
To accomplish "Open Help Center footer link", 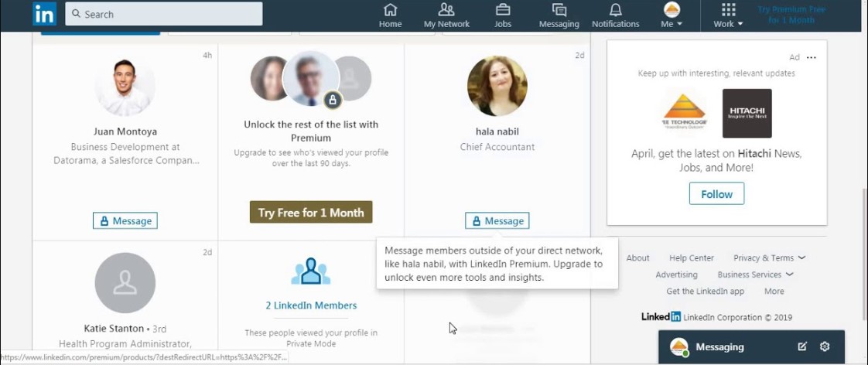I will pyautogui.click(x=692, y=258).
